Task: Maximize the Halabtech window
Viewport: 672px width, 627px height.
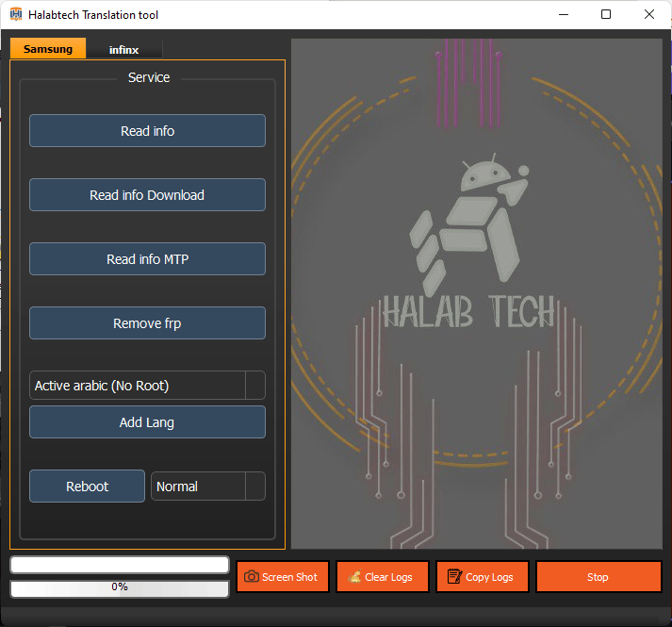Action: pyautogui.click(x=606, y=15)
